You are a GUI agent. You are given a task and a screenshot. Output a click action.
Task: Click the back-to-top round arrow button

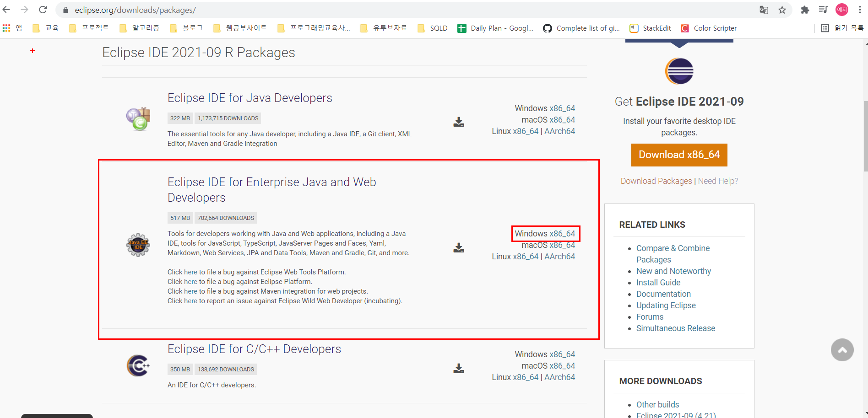point(842,350)
